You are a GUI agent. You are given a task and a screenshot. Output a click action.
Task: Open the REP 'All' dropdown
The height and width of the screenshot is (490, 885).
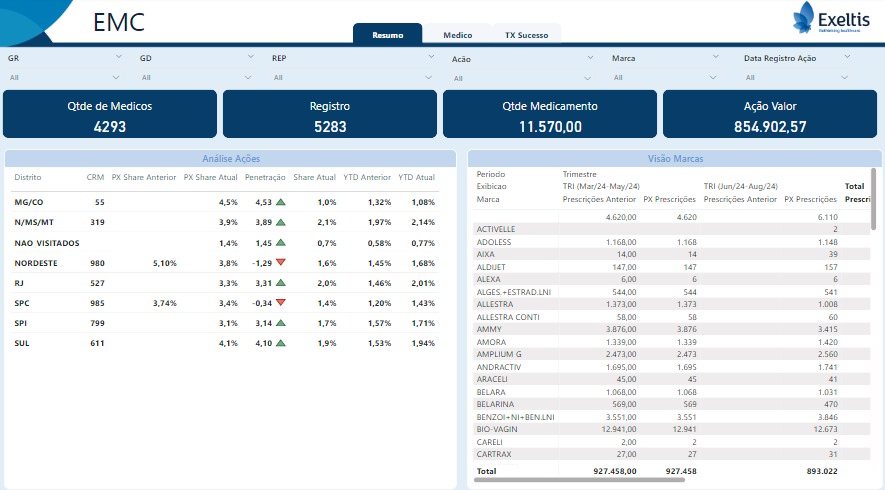click(x=352, y=77)
